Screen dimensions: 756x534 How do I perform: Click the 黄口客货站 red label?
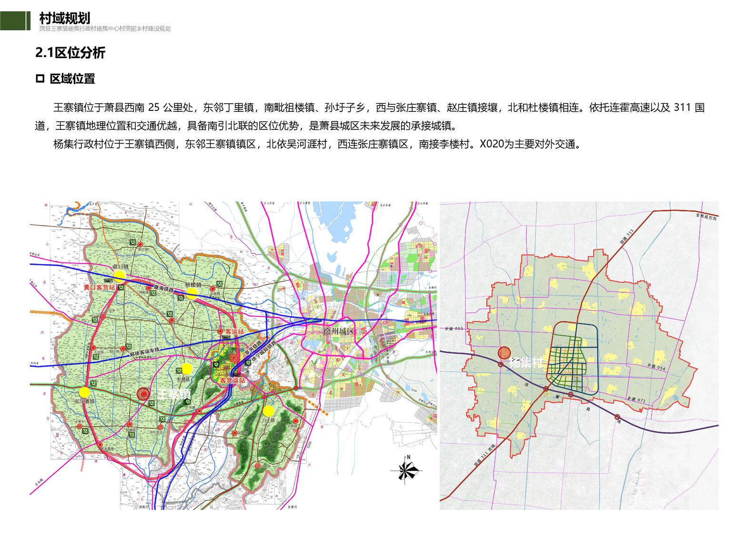99,287
